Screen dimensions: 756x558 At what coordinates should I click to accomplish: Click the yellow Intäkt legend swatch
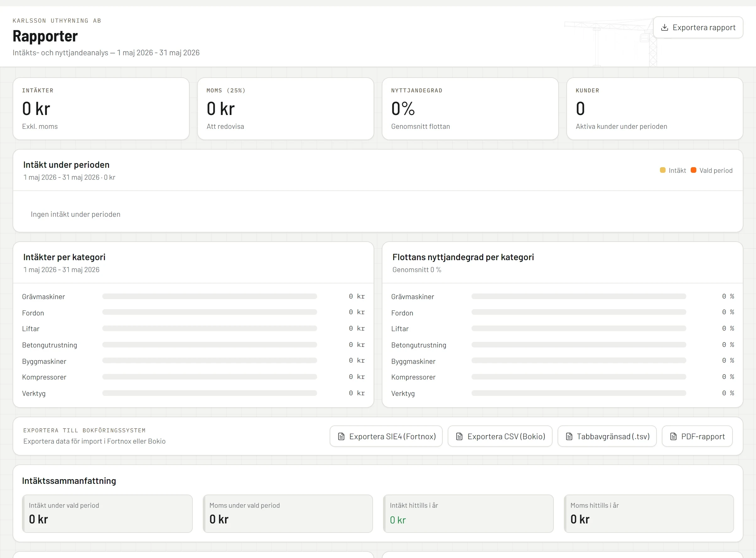pos(662,170)
